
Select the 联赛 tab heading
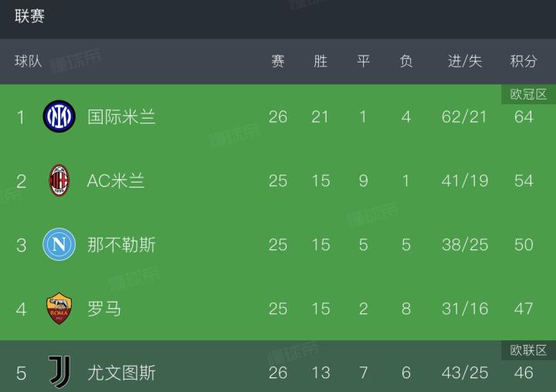[x=29, y=16]
